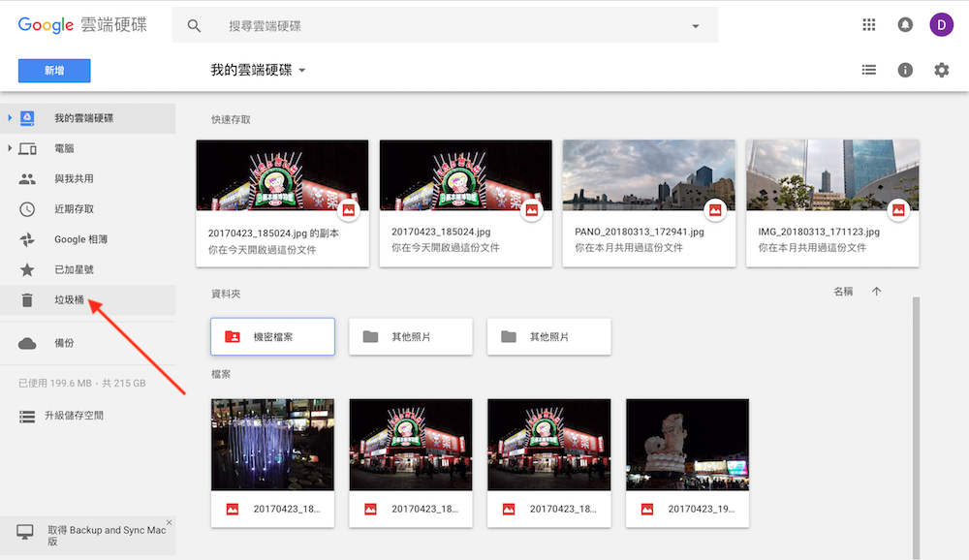Open 已加星號 starred items
Screen dimensions: 969x560
(x=74, y=269)
